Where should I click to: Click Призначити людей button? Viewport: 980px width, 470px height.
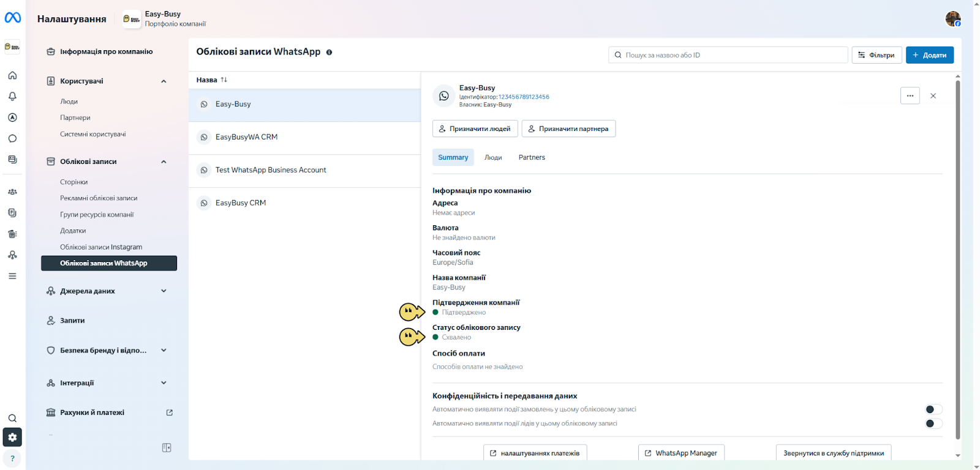pyautogui.click(x=475, y=129)
